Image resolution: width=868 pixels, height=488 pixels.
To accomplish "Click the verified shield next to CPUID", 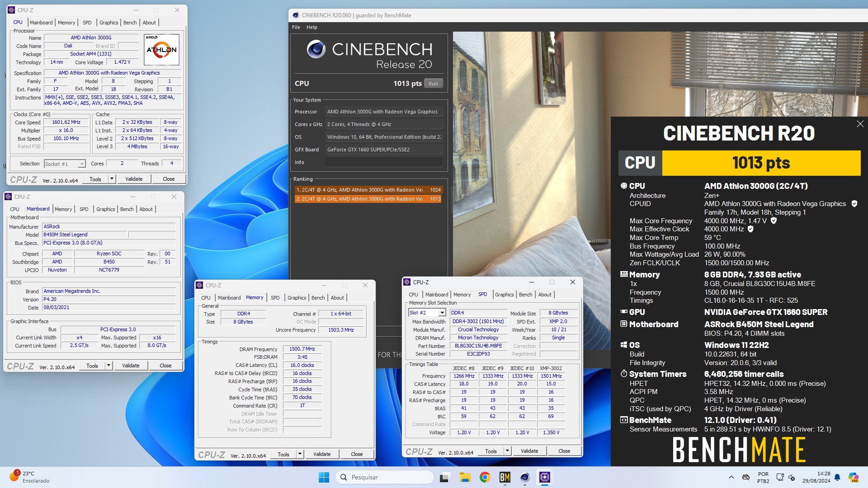I will (x=854, y=204).
